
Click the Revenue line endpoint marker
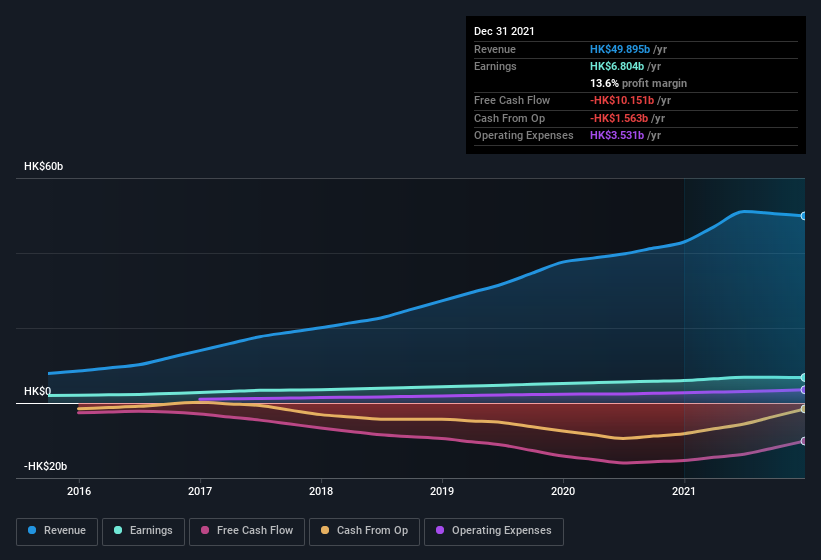[x=803, y=216]
